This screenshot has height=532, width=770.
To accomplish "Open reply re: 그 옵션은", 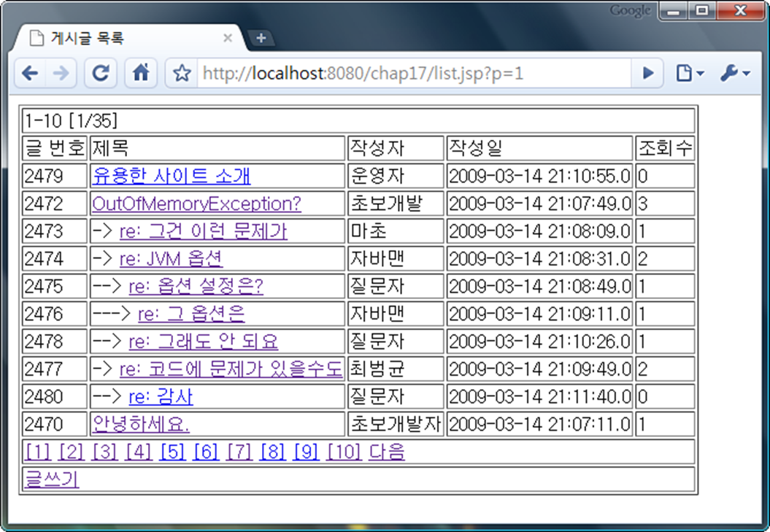I will 191,313.
